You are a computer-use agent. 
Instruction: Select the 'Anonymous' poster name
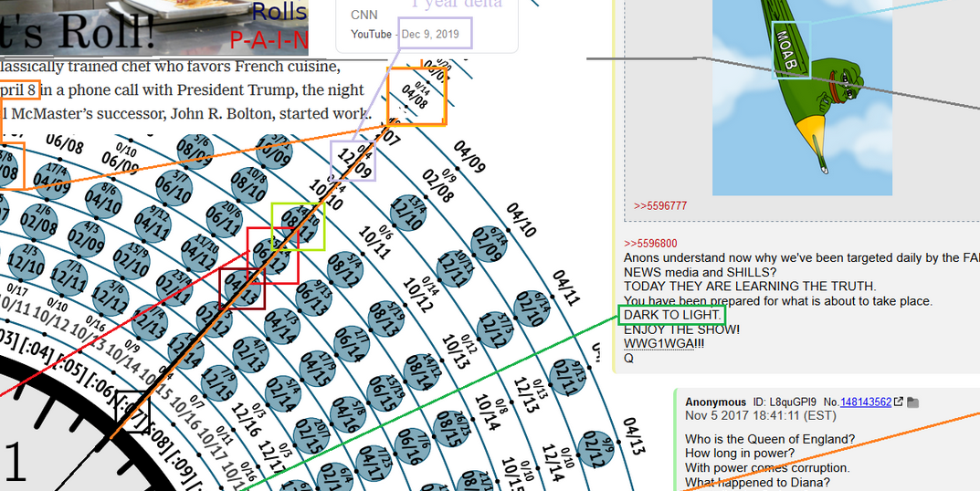pyautogui.click(x=716, y=402)
